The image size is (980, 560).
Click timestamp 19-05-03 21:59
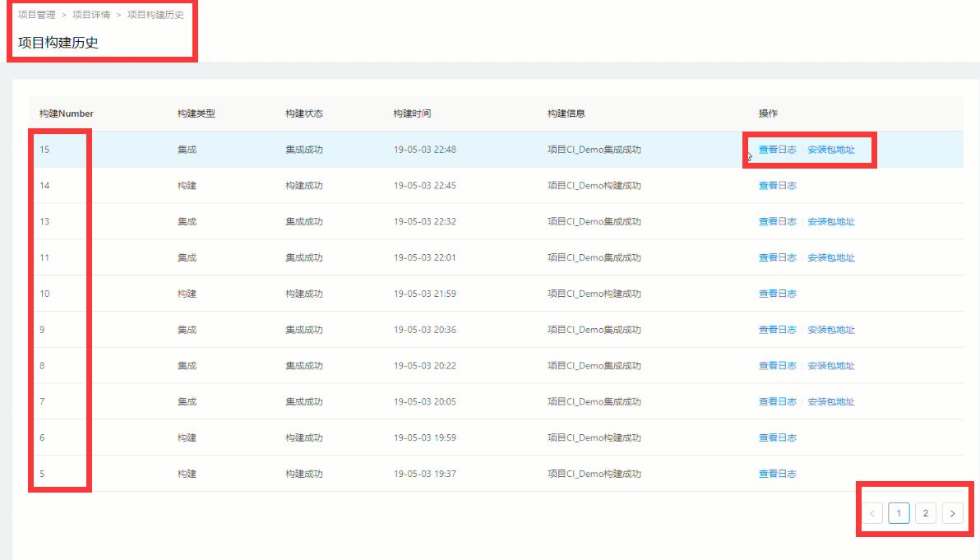tap(425, 294)
